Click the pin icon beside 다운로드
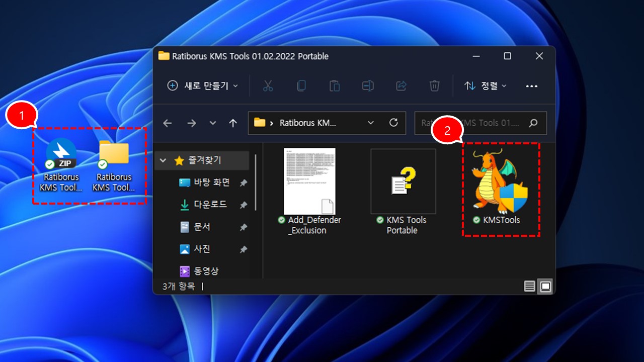The image size is (644, 362). point(244,205)
